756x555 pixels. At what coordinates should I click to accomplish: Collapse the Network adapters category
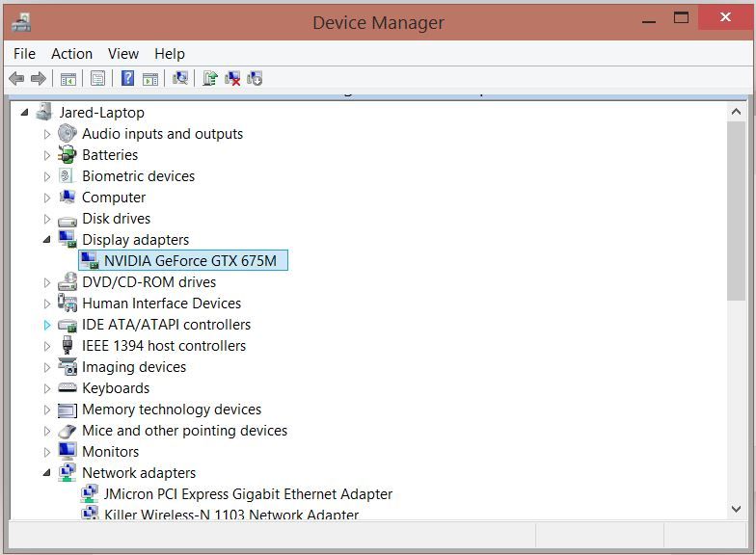(x=46, y=473)
